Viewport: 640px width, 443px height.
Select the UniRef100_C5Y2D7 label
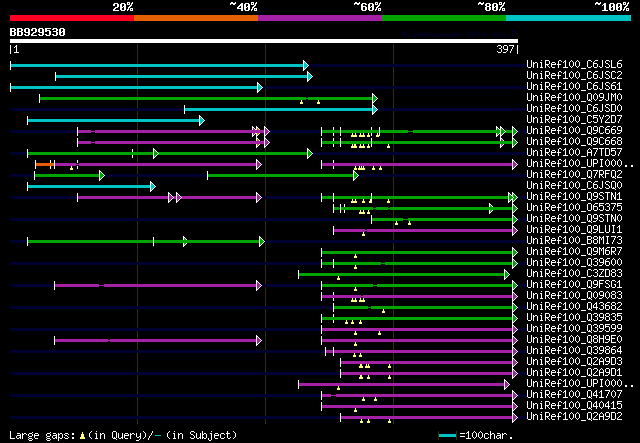click(574, 119)
